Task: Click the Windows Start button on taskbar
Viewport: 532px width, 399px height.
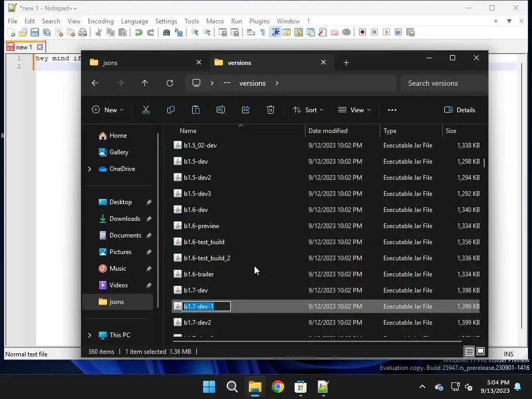Action: 209,387
